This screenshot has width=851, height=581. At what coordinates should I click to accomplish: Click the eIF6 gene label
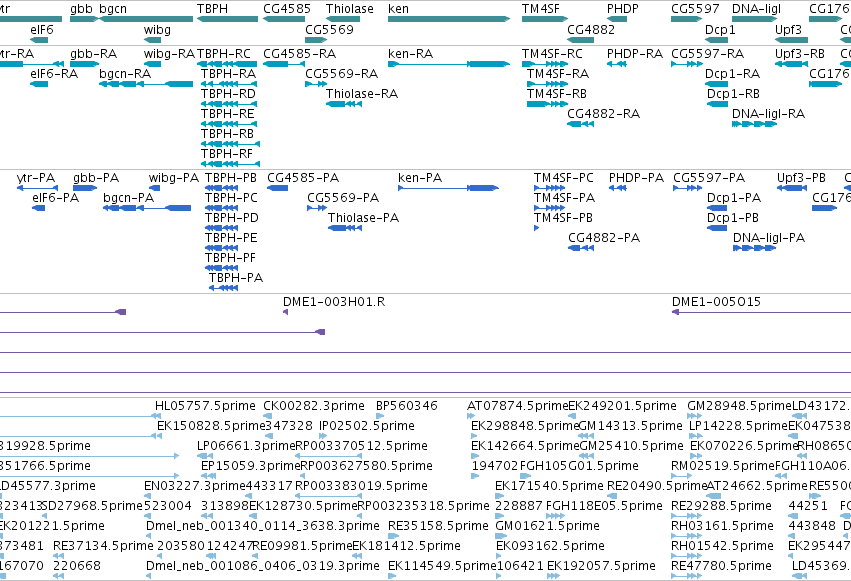[x=42, y=29]
